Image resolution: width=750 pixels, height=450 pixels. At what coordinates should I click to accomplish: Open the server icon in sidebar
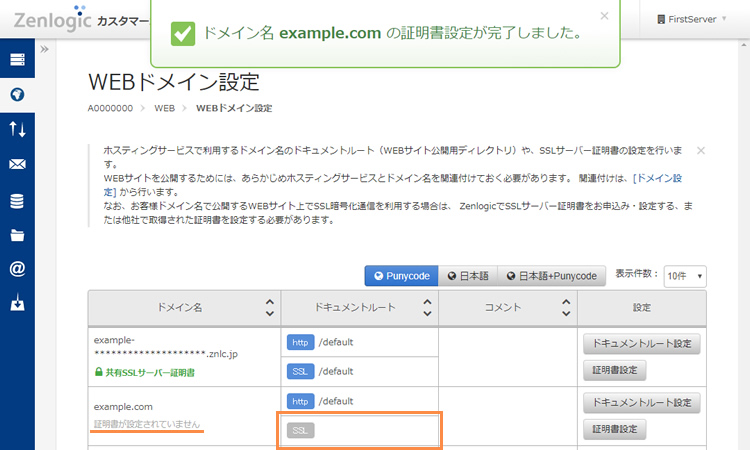click(x=17, y=60)
